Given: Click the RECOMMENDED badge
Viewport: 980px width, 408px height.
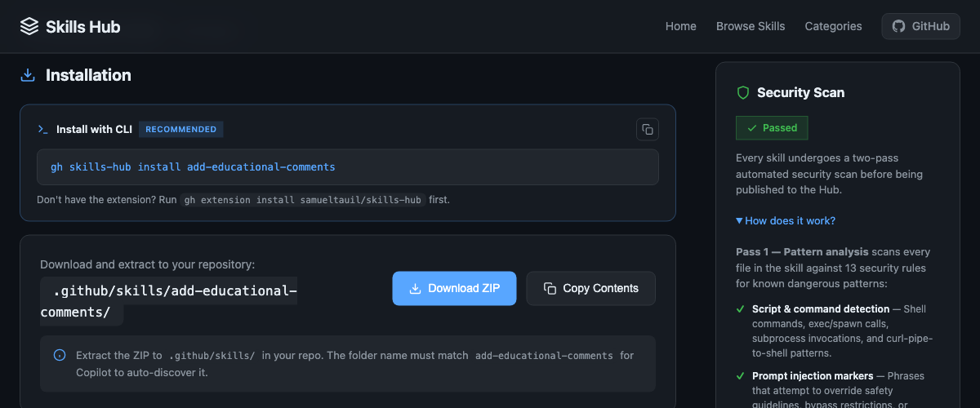Looking at the screenshot, I should click(181, 129).
